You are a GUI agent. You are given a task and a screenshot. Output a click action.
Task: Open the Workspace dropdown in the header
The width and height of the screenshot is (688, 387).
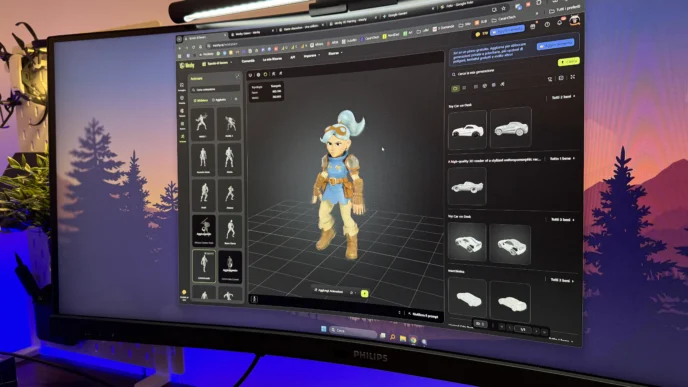click(216, 63)
